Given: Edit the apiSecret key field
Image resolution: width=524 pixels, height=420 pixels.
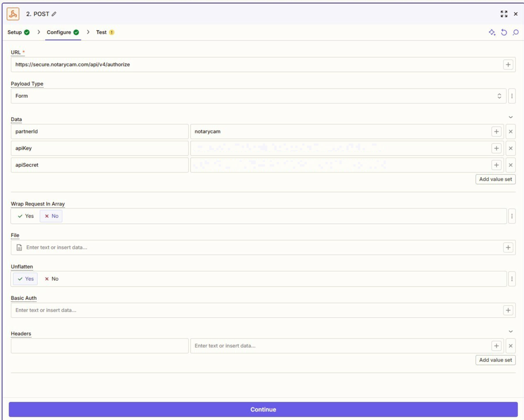Looking at the screenshot, I should 99,165.
